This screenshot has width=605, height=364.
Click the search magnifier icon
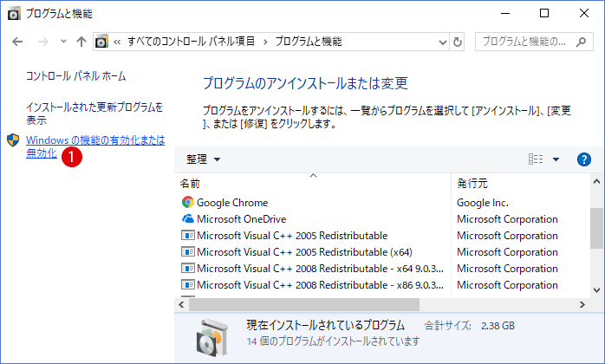pos(581,42)
